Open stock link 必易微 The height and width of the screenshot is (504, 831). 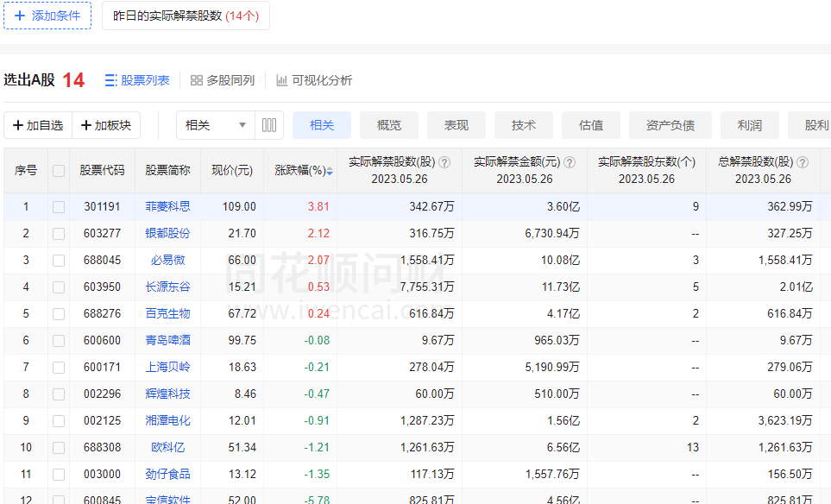[x=167, y=260]
